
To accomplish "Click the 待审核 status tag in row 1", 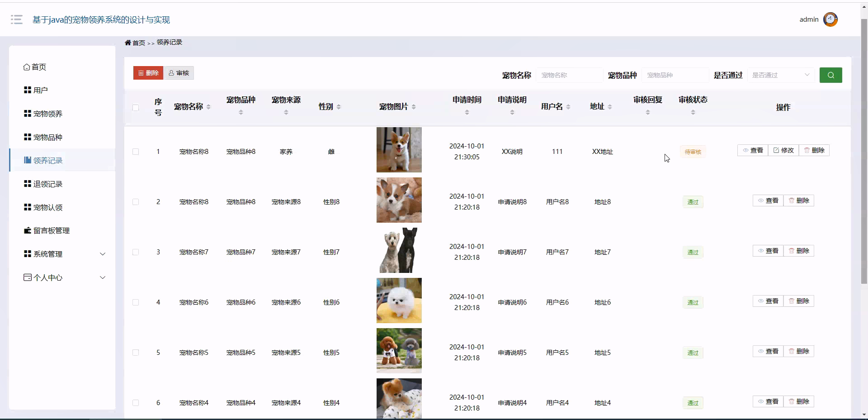I will (x=693, y=152).
